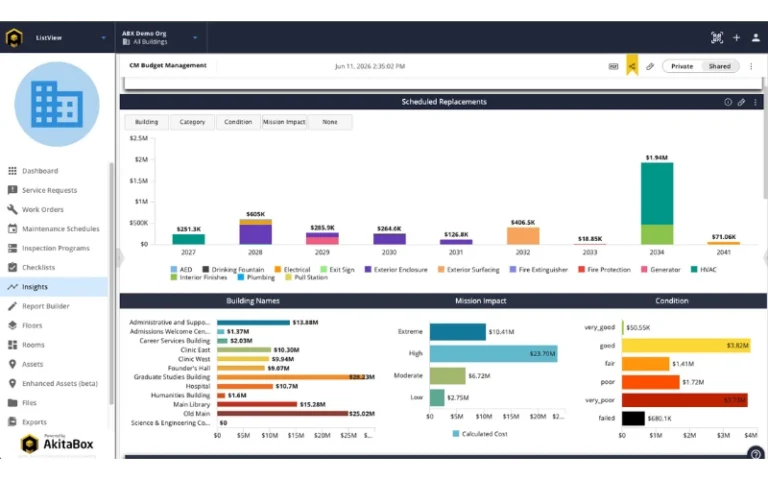The image size is (768, 480).
Task: Open the QR scan icon in header
Action: click(x=717, y=38)
